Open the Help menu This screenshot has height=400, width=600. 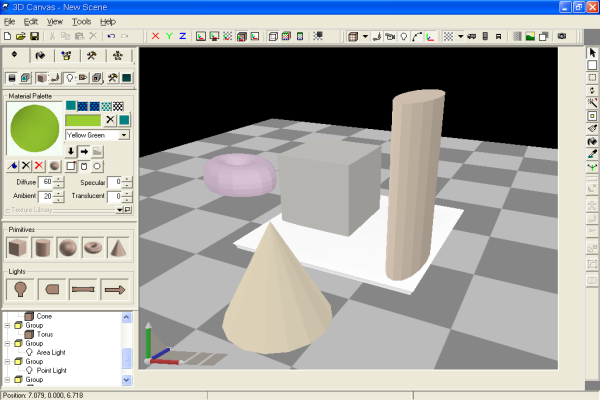click(x=108, y=22)
